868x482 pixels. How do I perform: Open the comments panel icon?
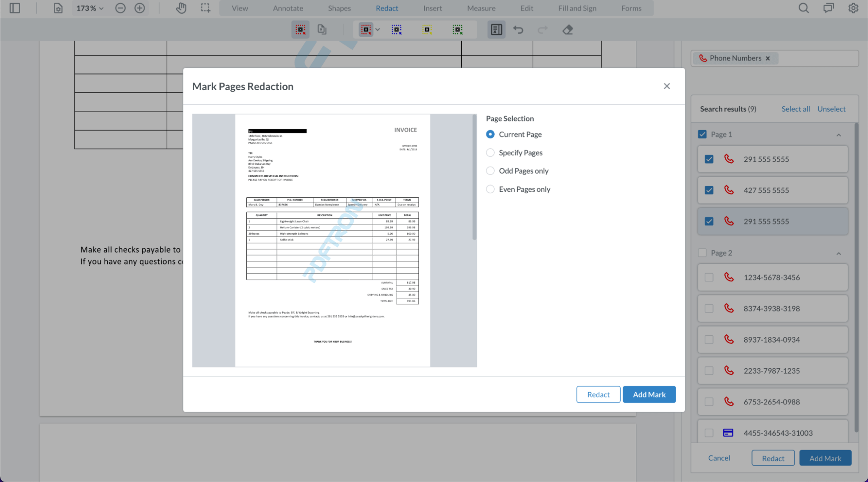pos(828,8)
